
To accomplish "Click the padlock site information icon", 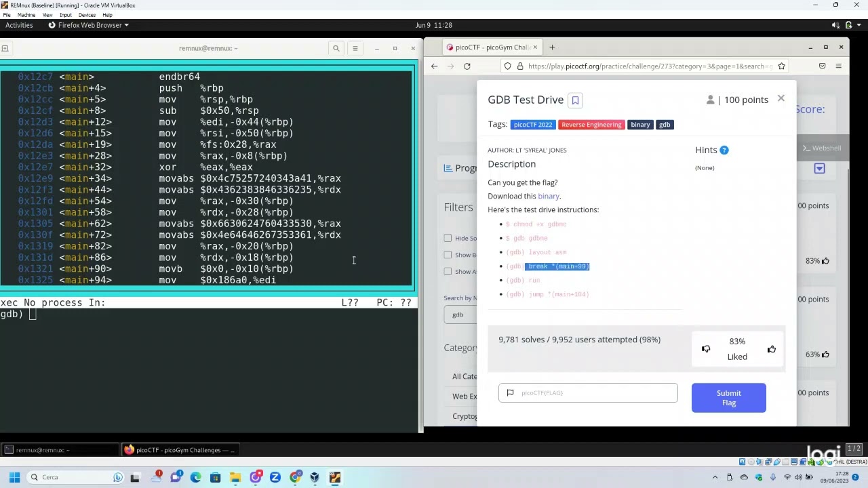I will tap(520, 66).
